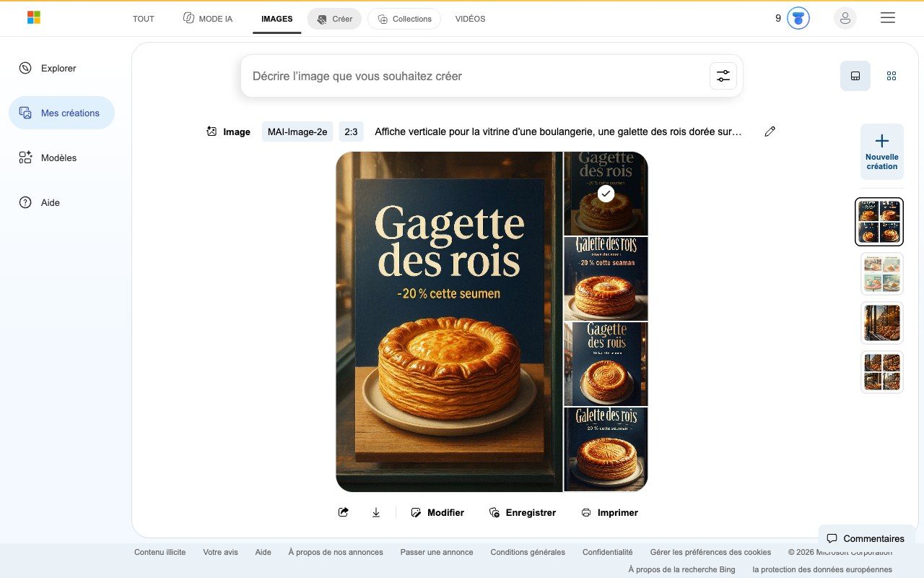Open À propos de nos annonces
The height and width of the screenshot is (578, 924).
pos(336,552)
